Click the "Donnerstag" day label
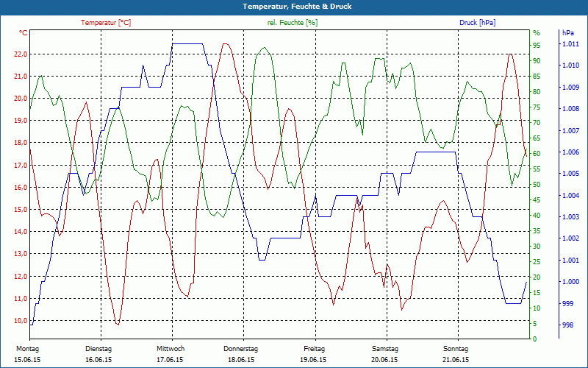588x368 pixels. click(241, 349)
